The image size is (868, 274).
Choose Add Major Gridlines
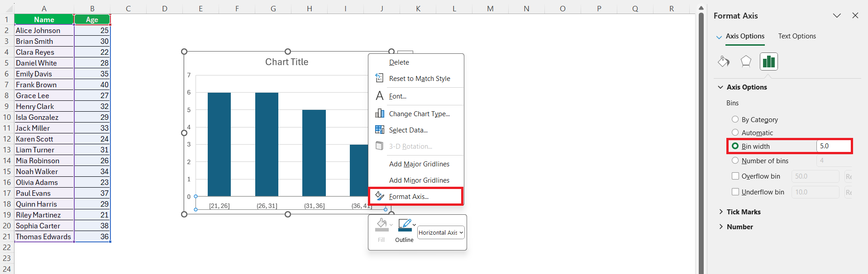click(x=416, y=164)
